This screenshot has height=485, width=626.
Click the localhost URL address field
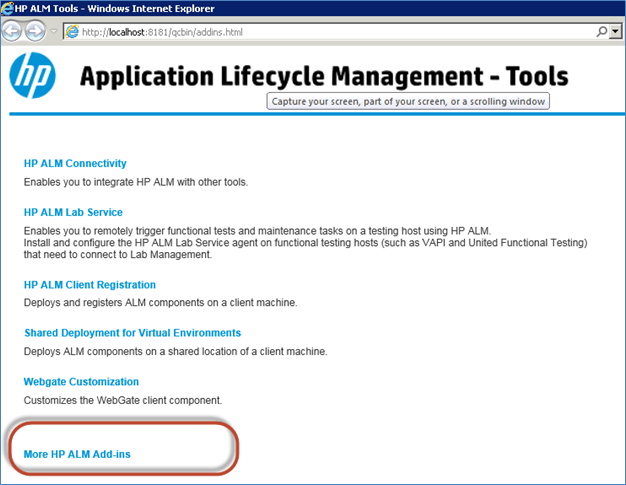tap(300, 32)
